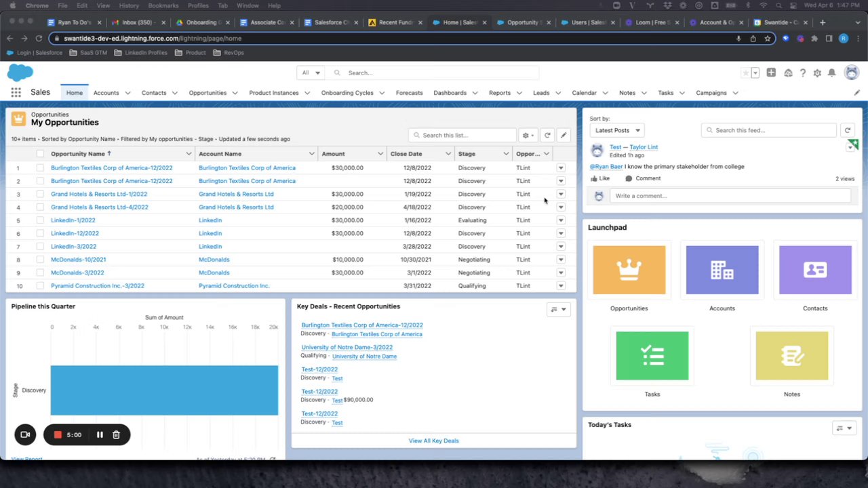Open Contacts tile in Launchpad
Screen dimensions: 868x488
[815, 270]
